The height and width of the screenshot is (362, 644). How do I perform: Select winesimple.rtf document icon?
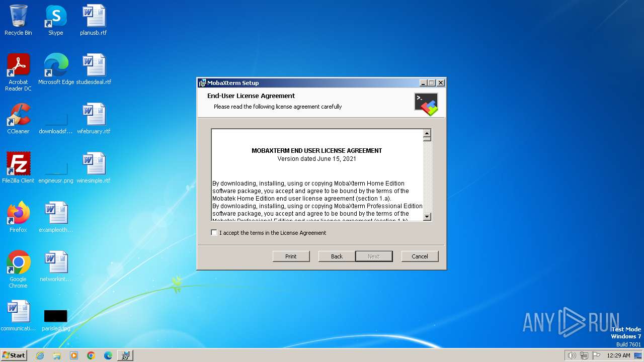(x=94, y=168)
